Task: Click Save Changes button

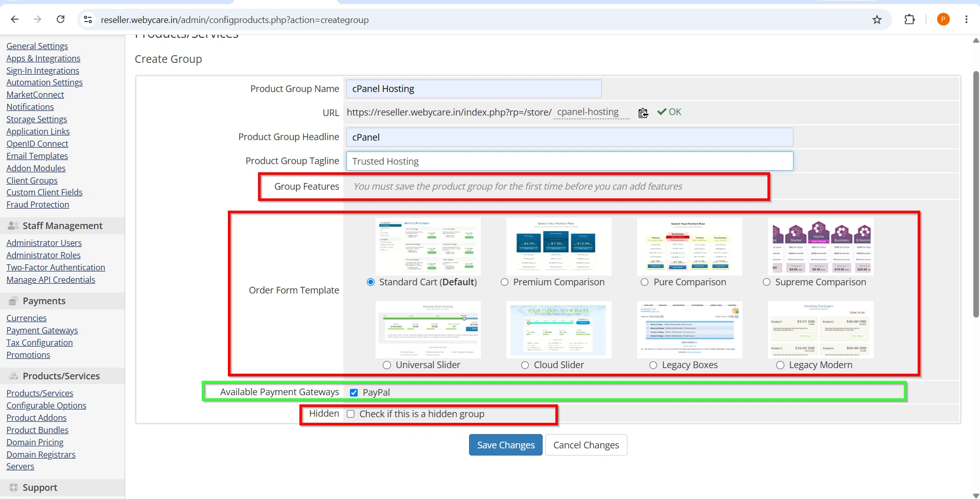Action: [x=506, y=445]
